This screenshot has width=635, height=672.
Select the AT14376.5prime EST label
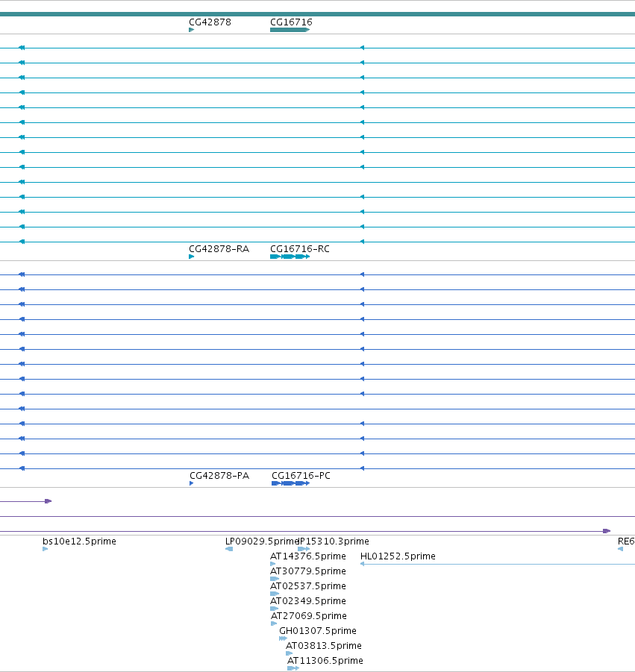(x=308, y=556)
